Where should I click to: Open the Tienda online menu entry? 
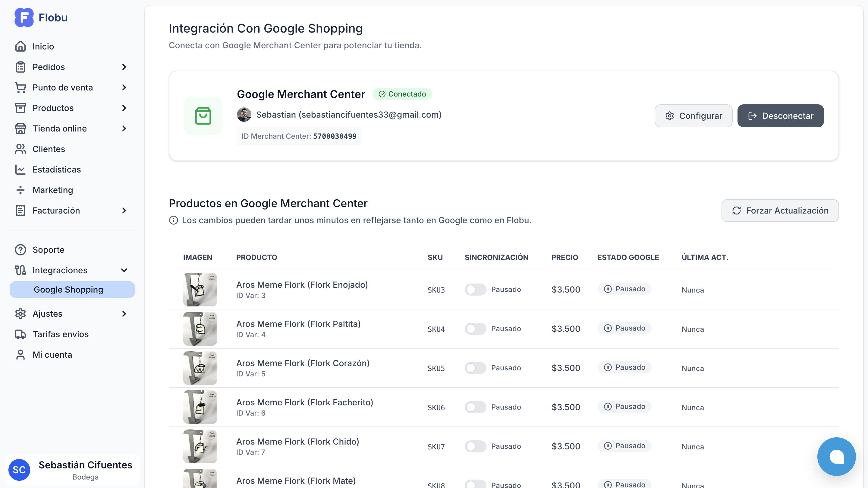click(59, 128)
